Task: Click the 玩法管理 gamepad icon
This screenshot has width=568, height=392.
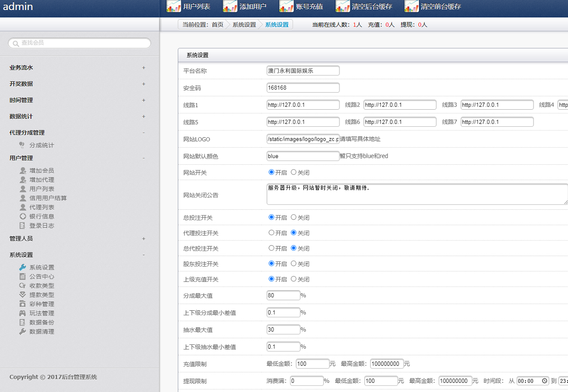Action: point(23,313)
